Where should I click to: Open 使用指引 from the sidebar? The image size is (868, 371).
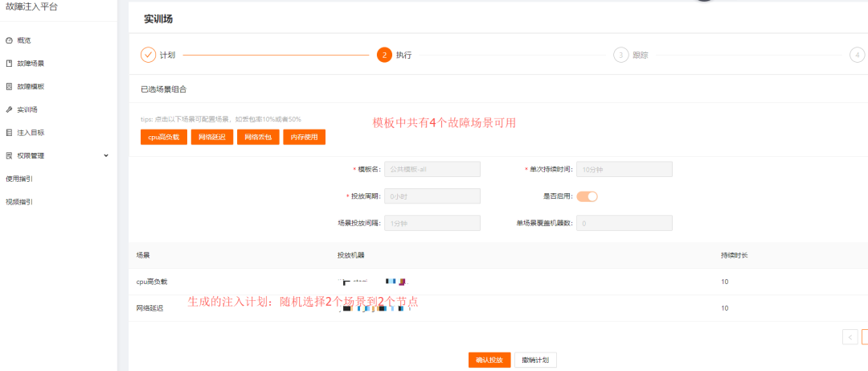point(19,179)
